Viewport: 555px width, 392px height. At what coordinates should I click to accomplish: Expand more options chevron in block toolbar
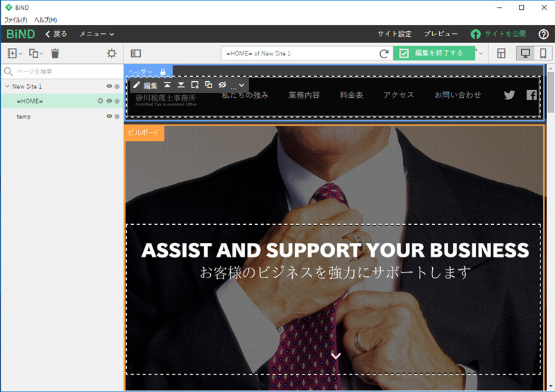coord(241,85)
